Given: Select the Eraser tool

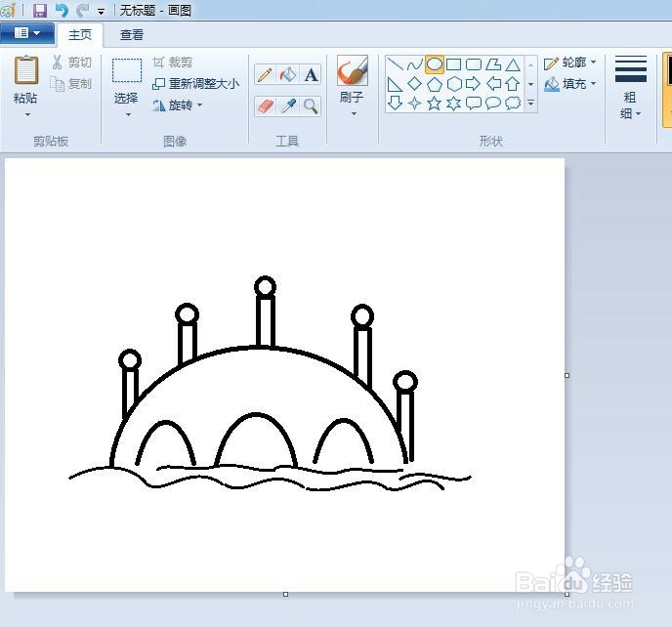Looking at the screenshot, I should (x=265, y=105).
